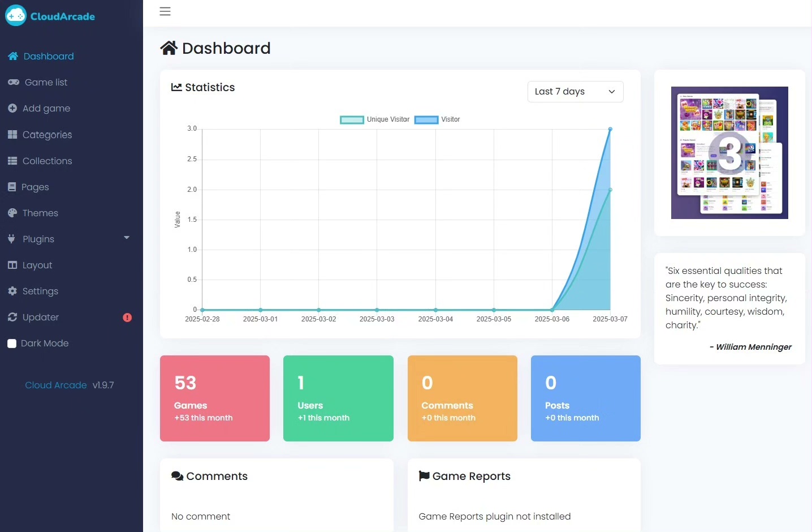Click the Dashboard home icon in sidebar
Viewport: 812px width, 532px height.
13,56
